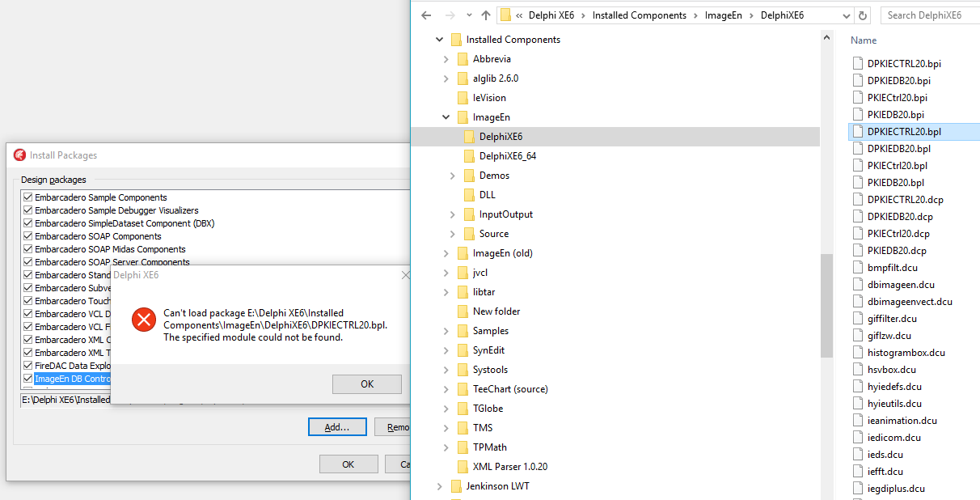Uncheck the ImageEn DB Controls package
The width and height of the screenshot is (980, 500).
(28, 379)
